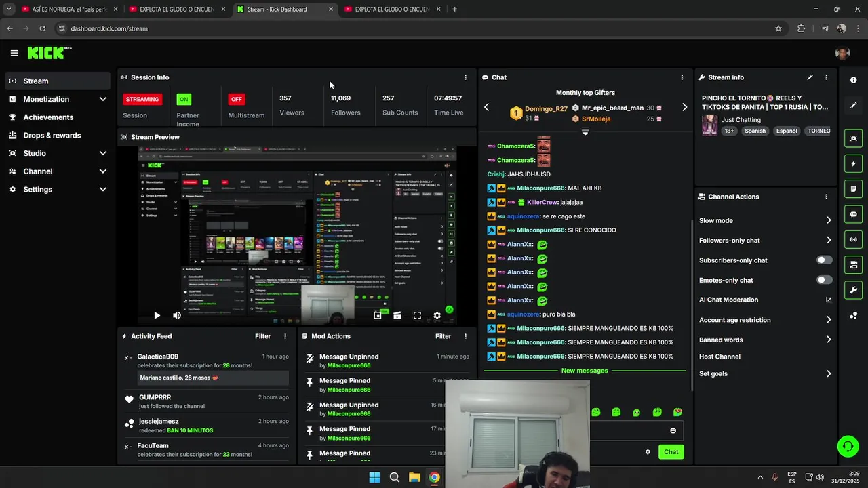Toggle session info broadcast icon in right sidebar
This screenshot has height=488, width=868.
coord(853,239)
